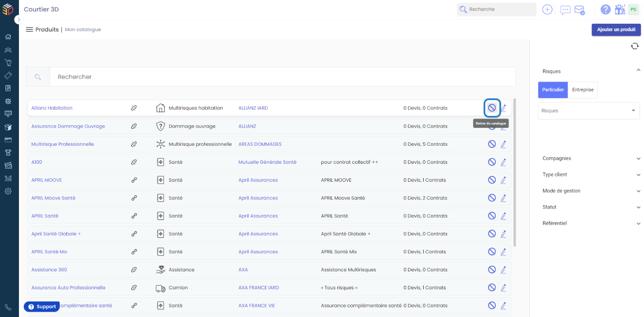Image resolution: width=644 pixels, height=317 pixels.
Task: Refresh the filters with the reload icon
Action: (x=635, y=46)
